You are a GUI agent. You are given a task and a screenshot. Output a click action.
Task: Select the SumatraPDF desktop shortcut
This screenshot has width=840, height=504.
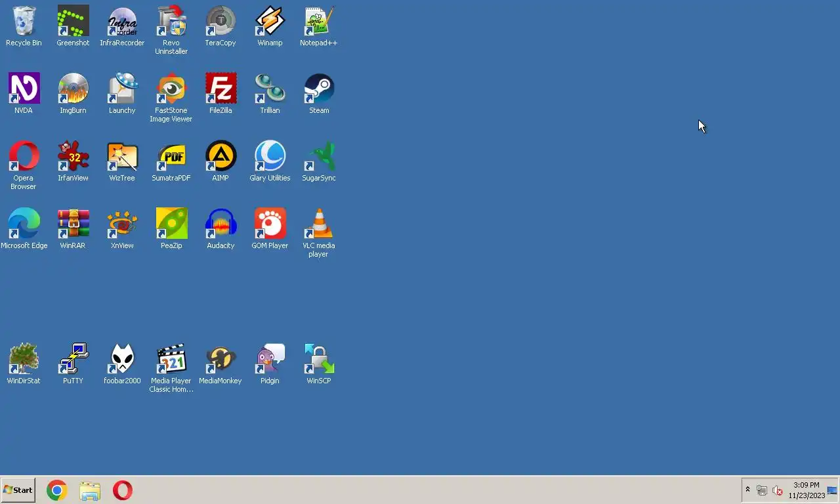[171, 161]
